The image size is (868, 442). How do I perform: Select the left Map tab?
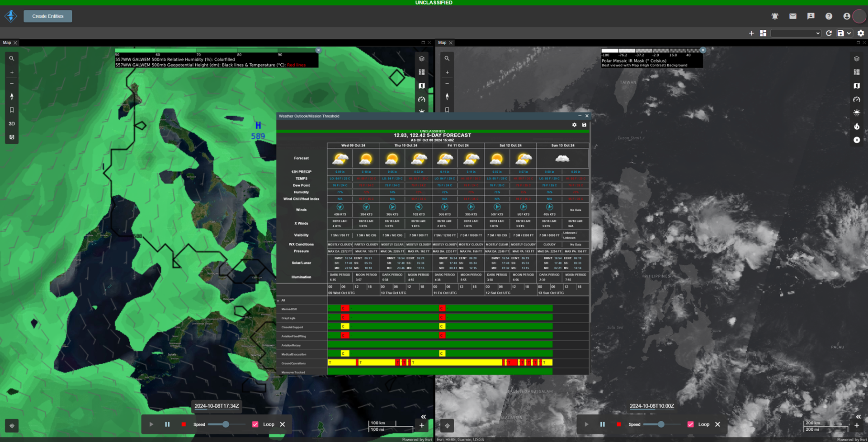click(x=7, y=43)
